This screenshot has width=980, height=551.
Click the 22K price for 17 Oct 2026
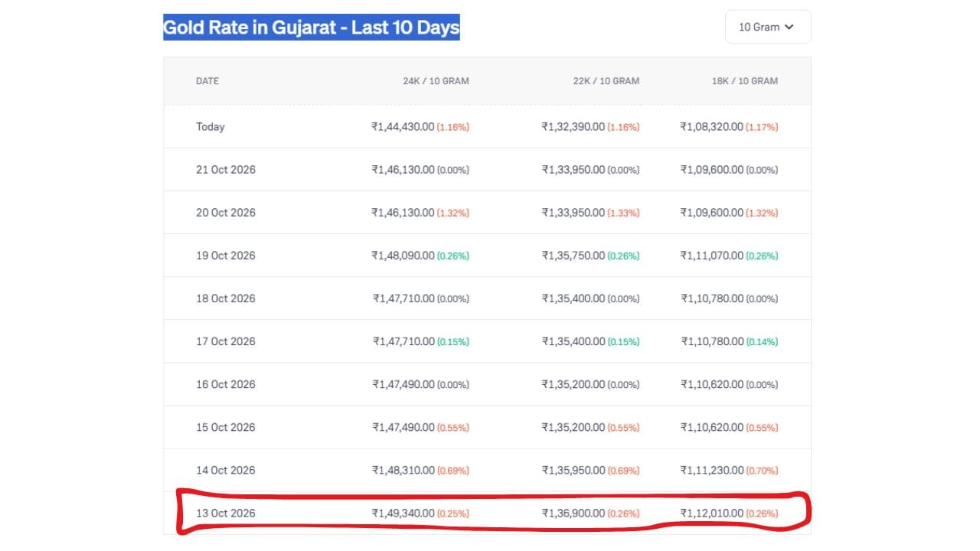coord(573,341)
